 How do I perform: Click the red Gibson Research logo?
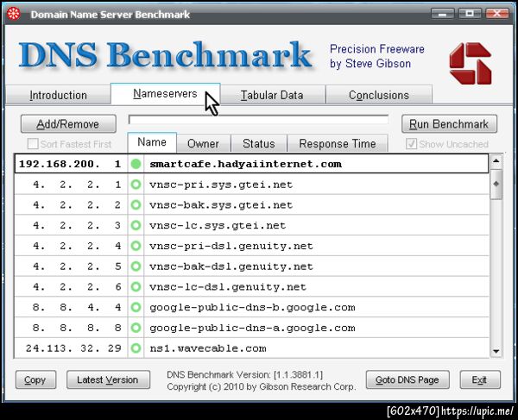coord(471,63)
